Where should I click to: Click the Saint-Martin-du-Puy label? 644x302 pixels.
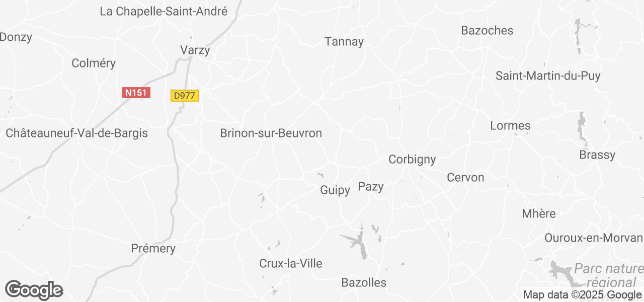pos(548,76)
